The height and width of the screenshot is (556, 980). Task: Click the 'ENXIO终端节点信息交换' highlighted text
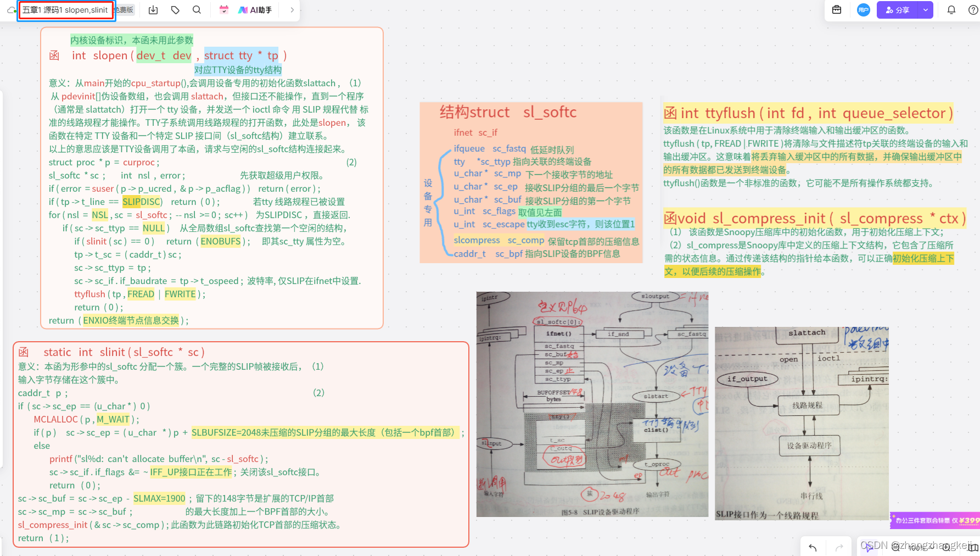[x=131, y=320]
